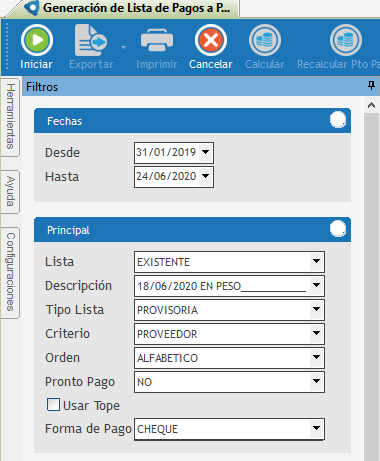The width and height of the screenshot is (380, 461).
Task: Open the Ayuda side tab
Action: coord(10,191)
